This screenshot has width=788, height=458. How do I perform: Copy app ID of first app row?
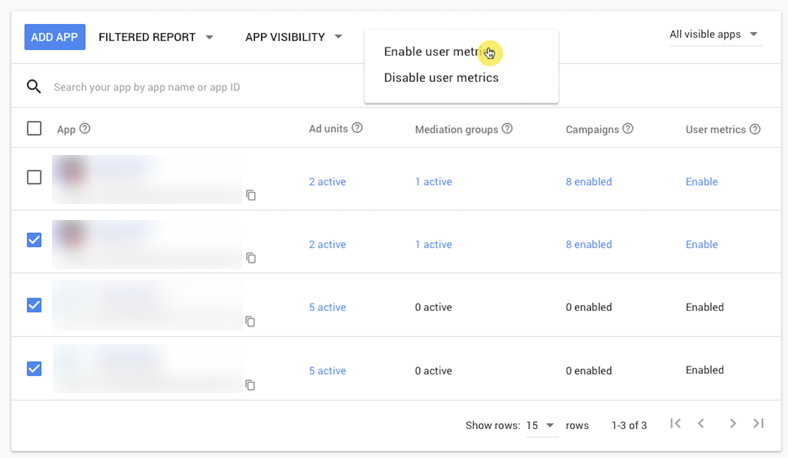251,195
